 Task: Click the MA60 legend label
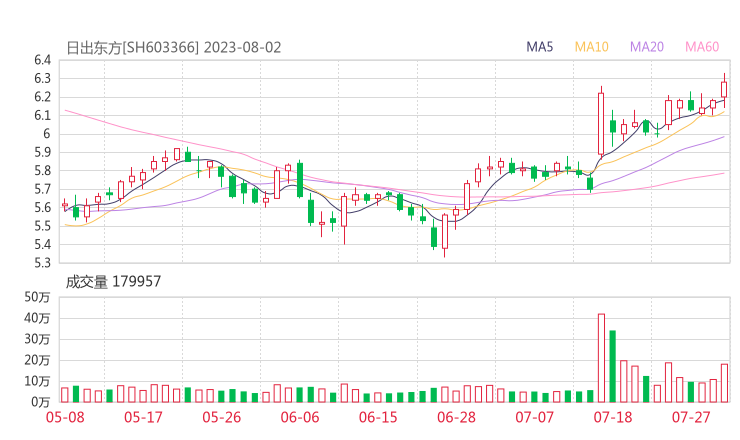point(702,47)
